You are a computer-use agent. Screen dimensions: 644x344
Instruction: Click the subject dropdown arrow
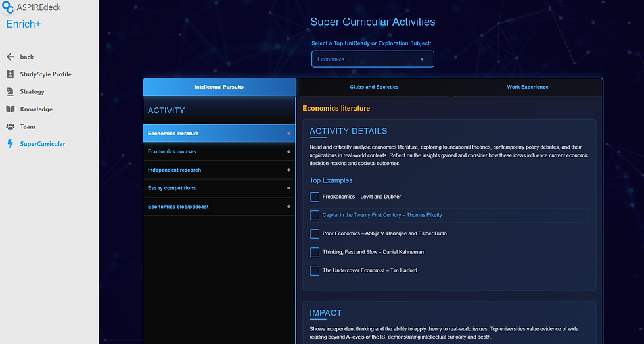(422, 59)
